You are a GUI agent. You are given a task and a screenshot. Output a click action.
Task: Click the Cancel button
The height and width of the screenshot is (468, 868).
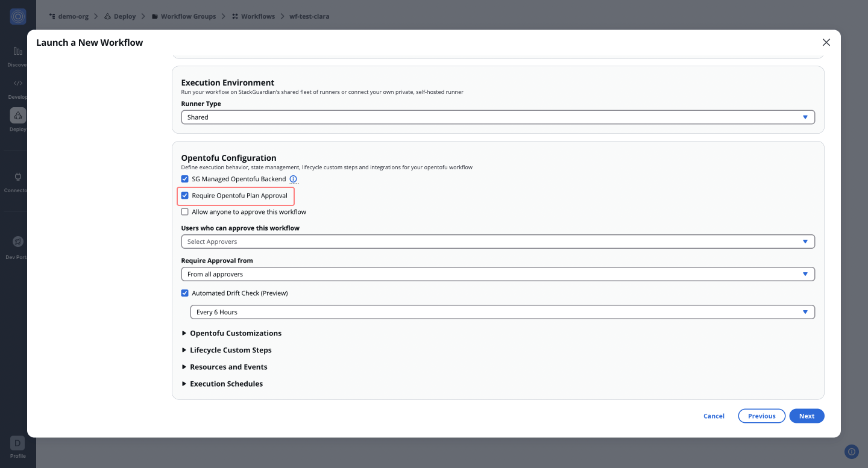[x=714, y=416]
